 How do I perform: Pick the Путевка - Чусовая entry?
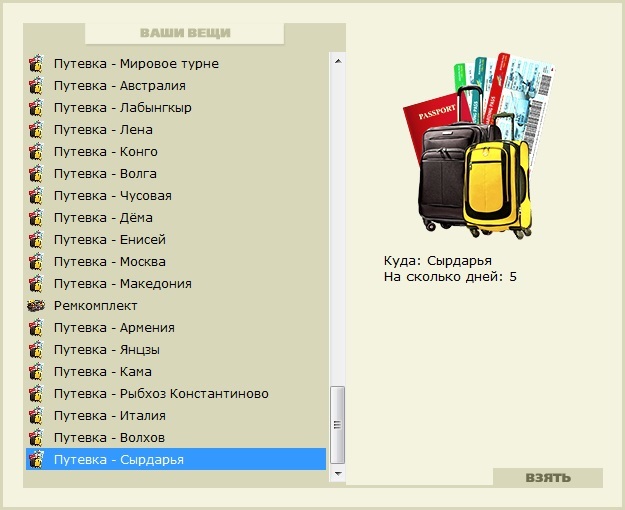coord(176,196)
